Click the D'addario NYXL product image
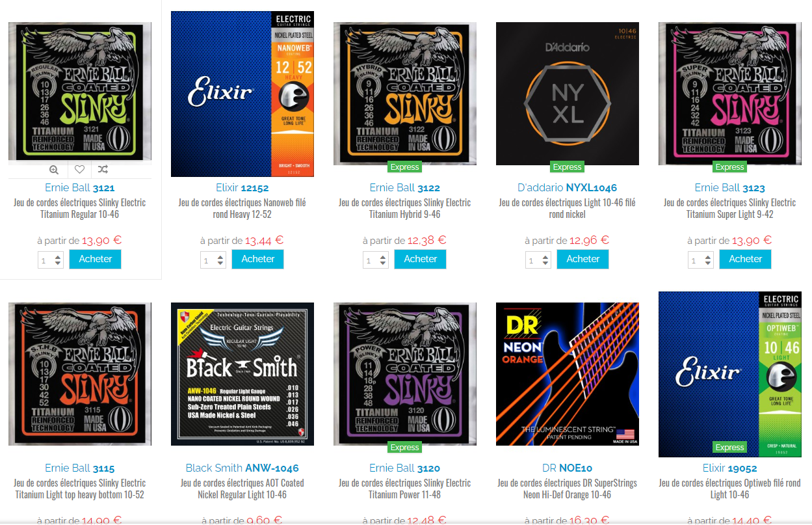This screenshot has width=812, height=525. 568,94
